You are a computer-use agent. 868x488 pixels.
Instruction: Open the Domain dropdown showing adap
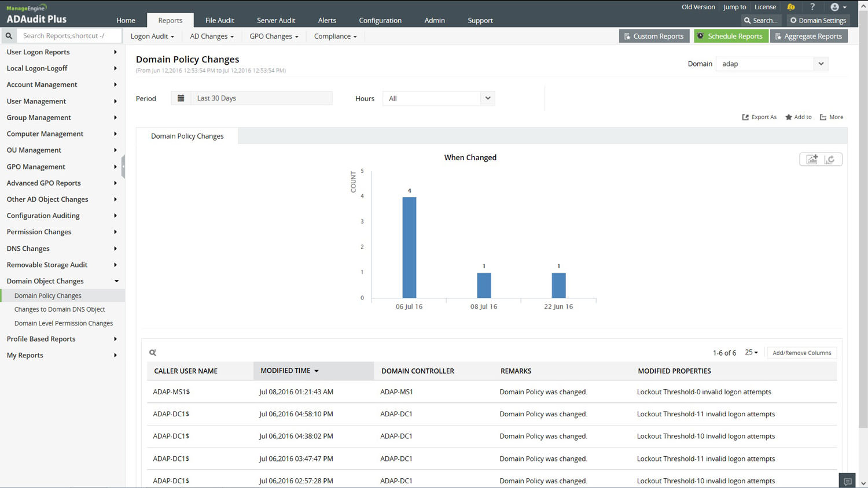[772, 64]
